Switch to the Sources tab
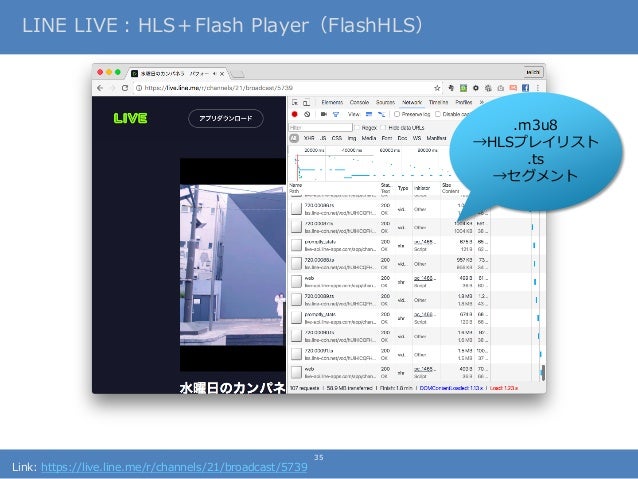Viewport: 638px width, 479px height. tap(385, 102)
